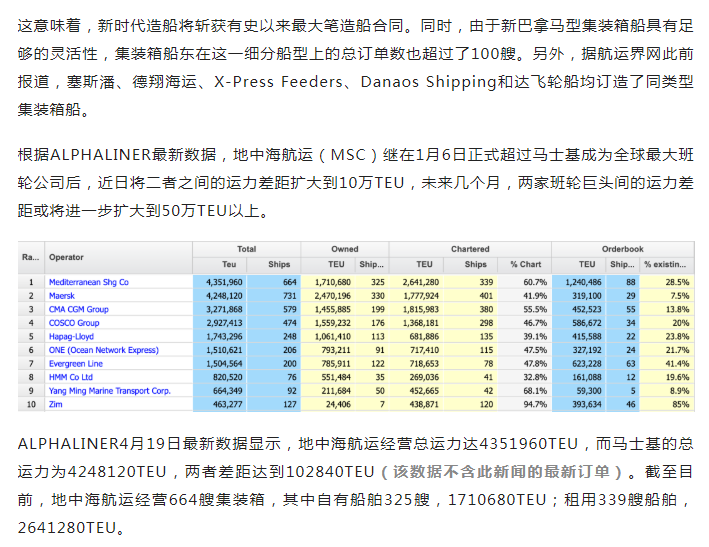The width and height of the screenshot is (709, 547).
Task: Select chartered TEU cell 438,871
Action: [416, 404]
